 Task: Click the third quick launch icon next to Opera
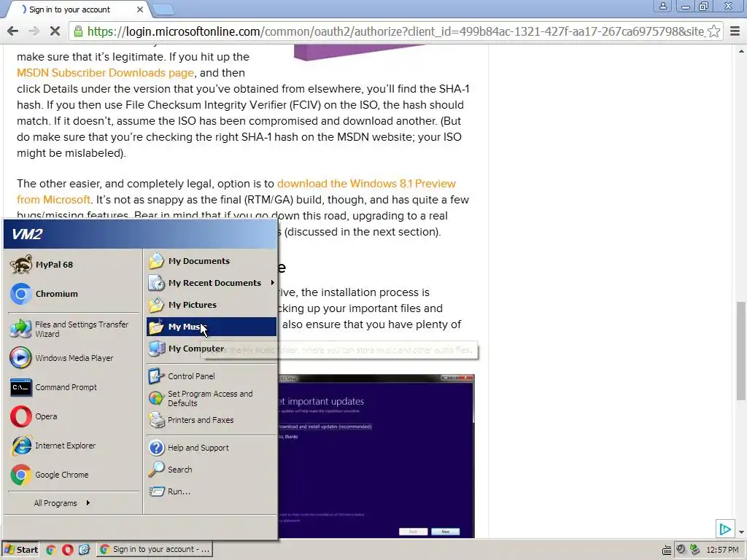point(85,550)
